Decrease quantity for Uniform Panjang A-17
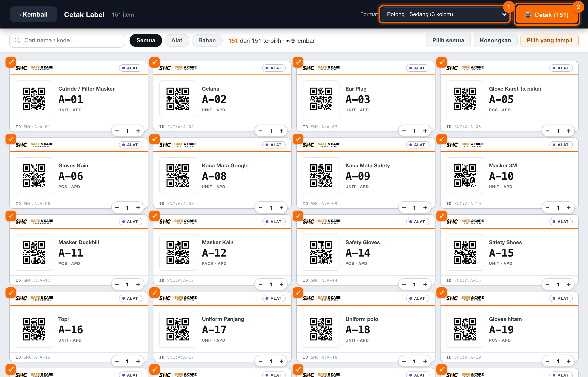Image resolution: width=588 pixels, height=377 pixels. tap(260, 361)
